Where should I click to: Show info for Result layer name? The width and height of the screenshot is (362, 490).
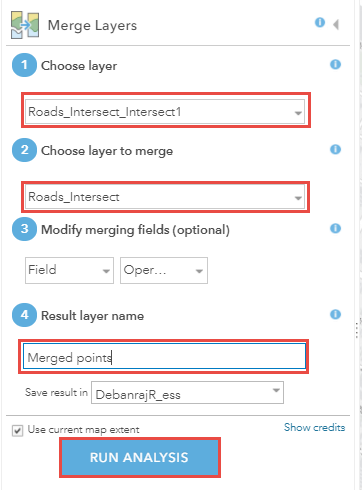335,314
